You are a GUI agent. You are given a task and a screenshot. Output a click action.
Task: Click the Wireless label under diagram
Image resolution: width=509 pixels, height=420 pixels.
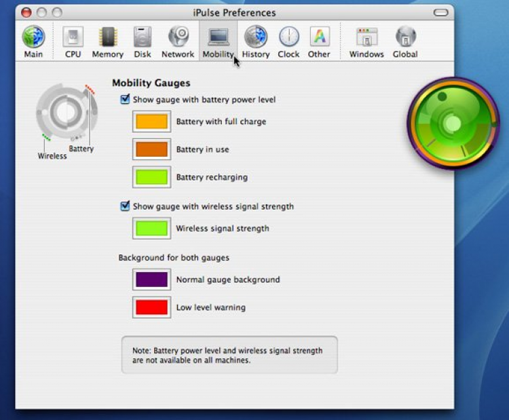pos(52,156)
